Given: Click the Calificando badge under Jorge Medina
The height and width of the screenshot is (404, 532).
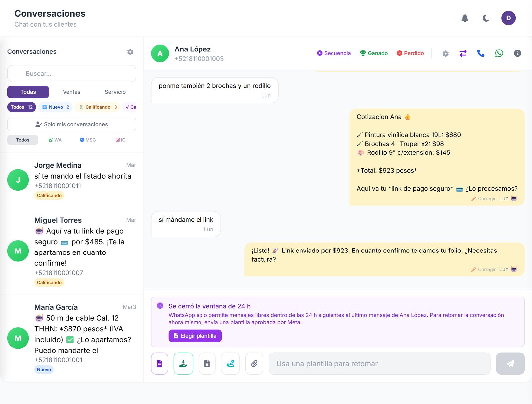Looking at the screenshot, I should [x=49, y=196].
